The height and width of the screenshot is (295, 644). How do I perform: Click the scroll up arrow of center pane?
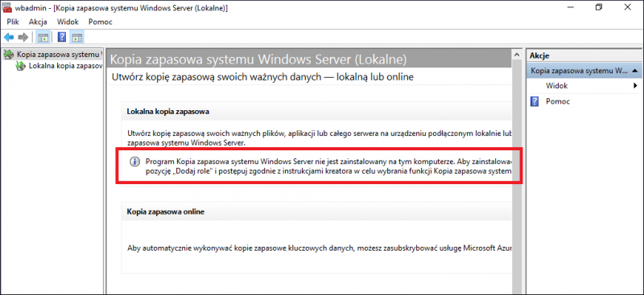coord(516,55)
